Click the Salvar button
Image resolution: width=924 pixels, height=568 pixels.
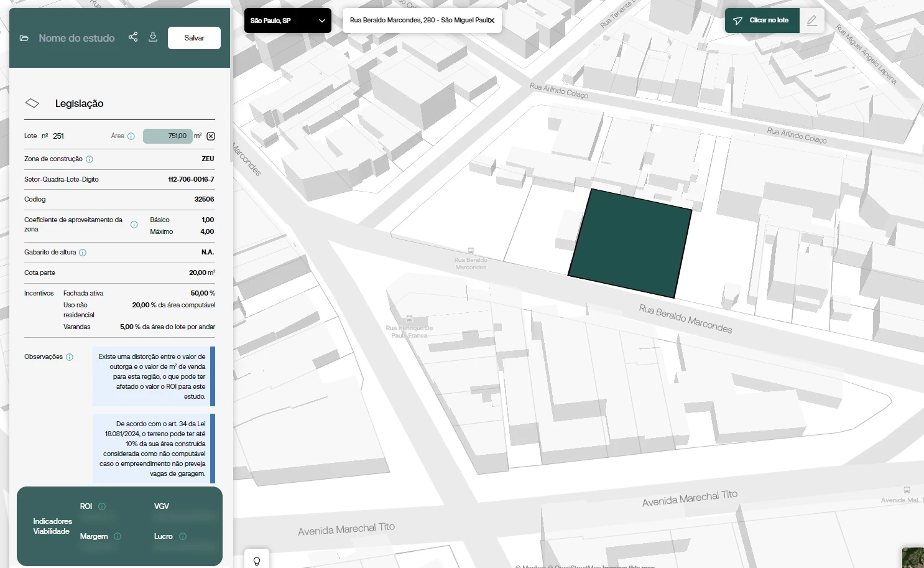click(x=194, y=38)
